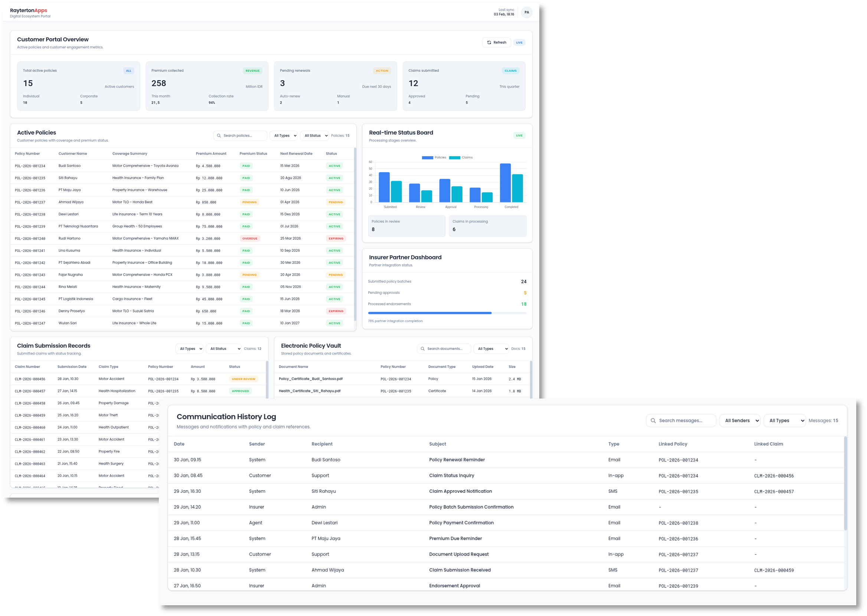Toggle the LIVE indicator in Customer Portal Overview
The width and height of the screenshot is (867, 616).
(519, 42)
